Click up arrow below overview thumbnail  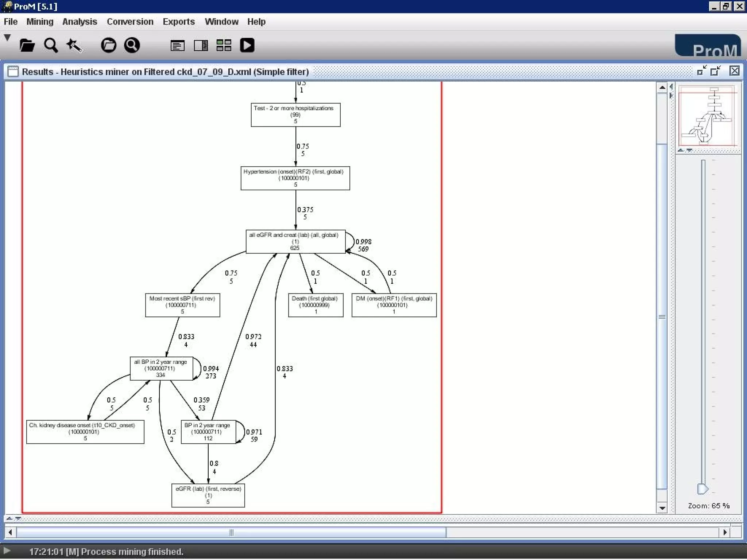[681, 150]
